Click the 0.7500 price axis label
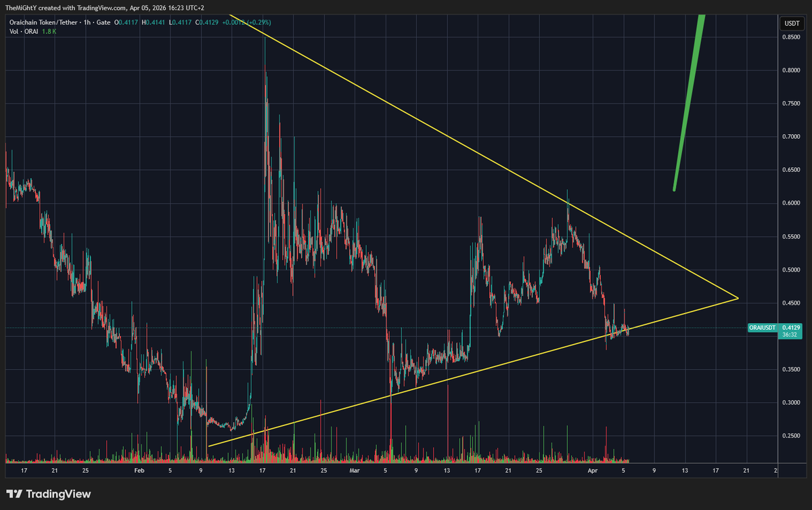 [x=792, y=104]
